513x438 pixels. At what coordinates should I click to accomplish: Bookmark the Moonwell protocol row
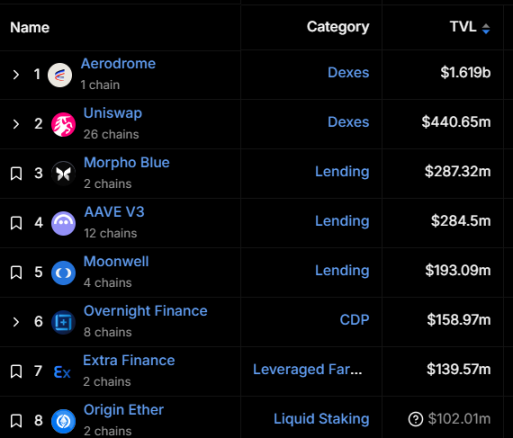[x=16, y=272]
